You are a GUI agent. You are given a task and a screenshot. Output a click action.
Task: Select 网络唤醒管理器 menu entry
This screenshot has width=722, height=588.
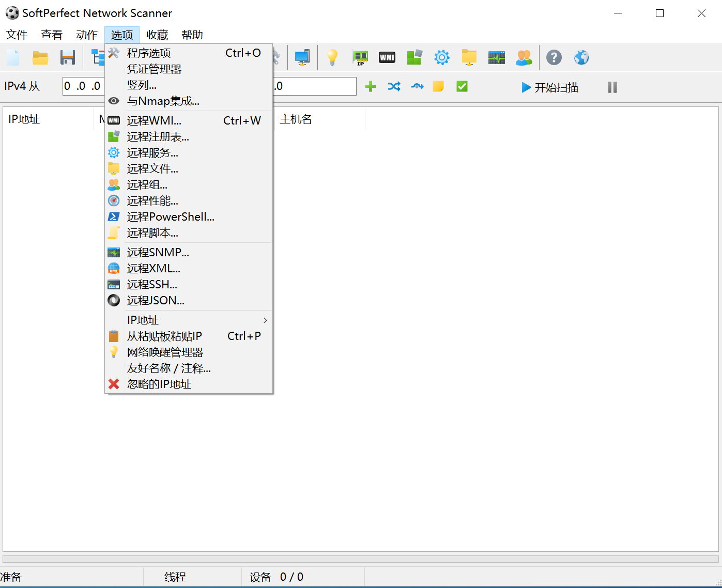(189, 352)
